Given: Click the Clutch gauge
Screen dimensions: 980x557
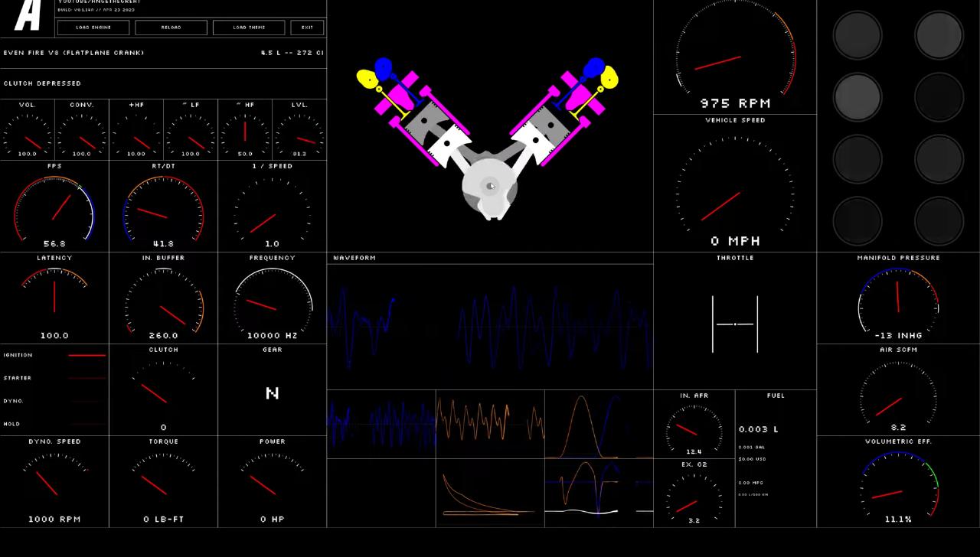Looking at the screenshot, I should (x=163, y=389).
